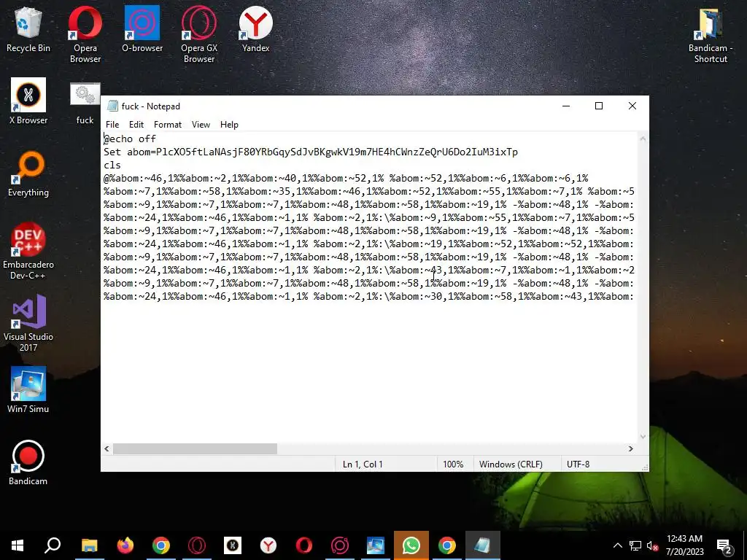Image resolution: width=747 pixels, height=560 pixels.
Task: Click the horizontal scrollbar thumb in Notepad
Action: 195,448
